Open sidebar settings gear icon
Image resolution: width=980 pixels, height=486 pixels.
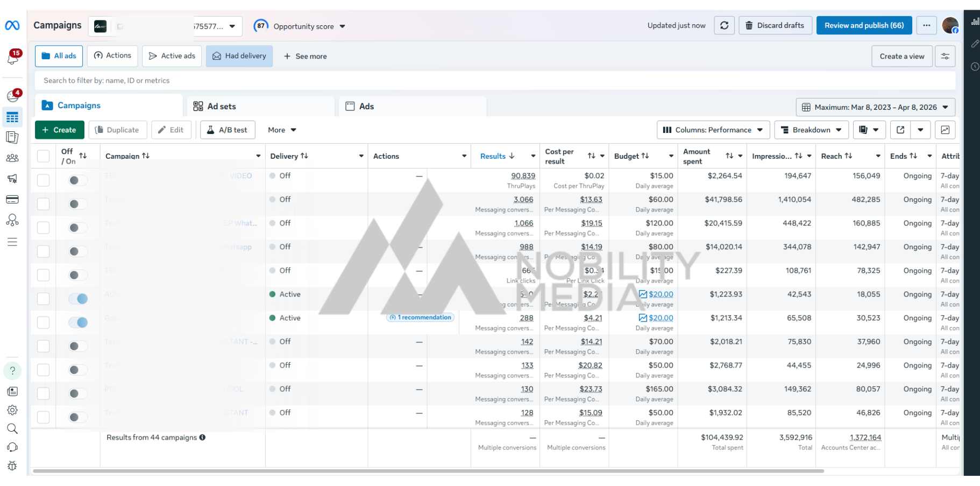(12, 410)
